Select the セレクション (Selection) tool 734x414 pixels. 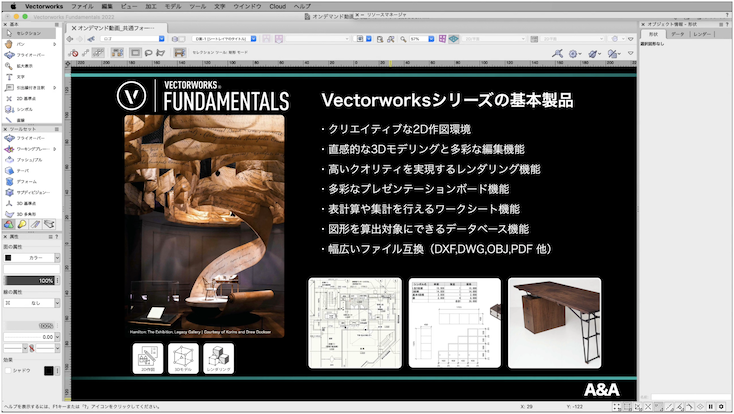pos(29,33)
